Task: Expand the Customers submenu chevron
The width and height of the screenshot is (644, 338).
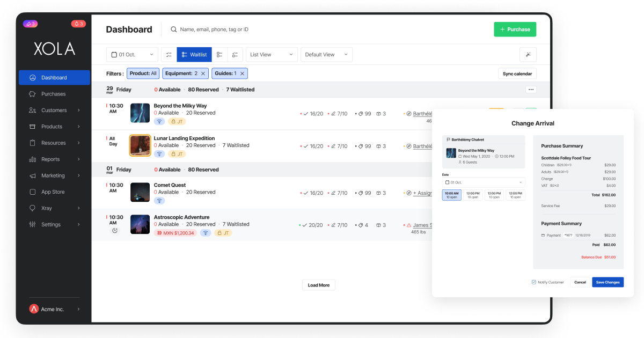Action: (79, 111)
